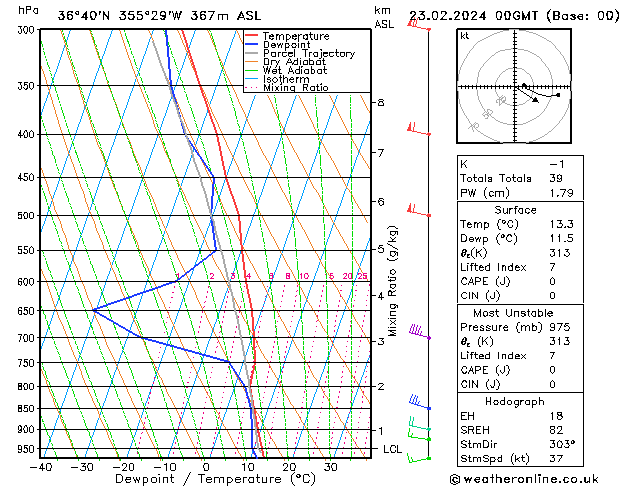Click the Mixing Ratio legend entry
Screen dimensions: 629x486
[296, 87]
